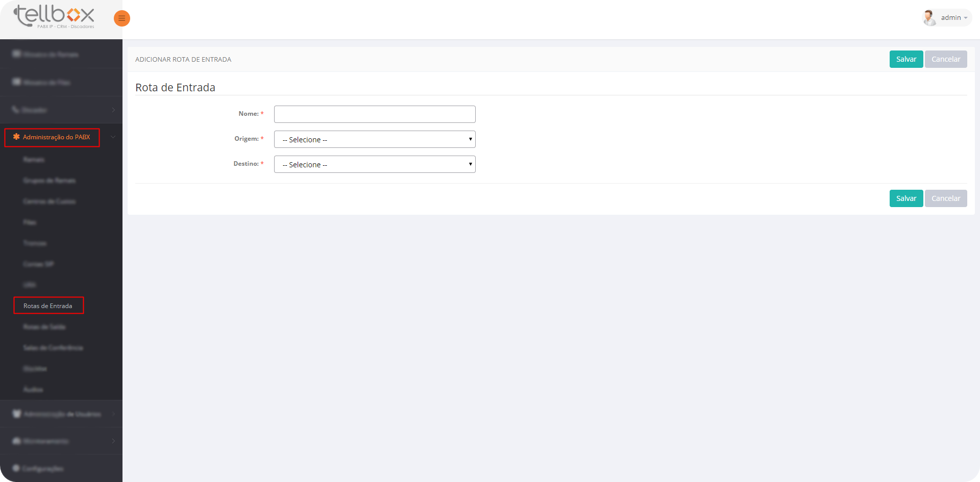Collapse the Administração do PABX chevron

113,137
